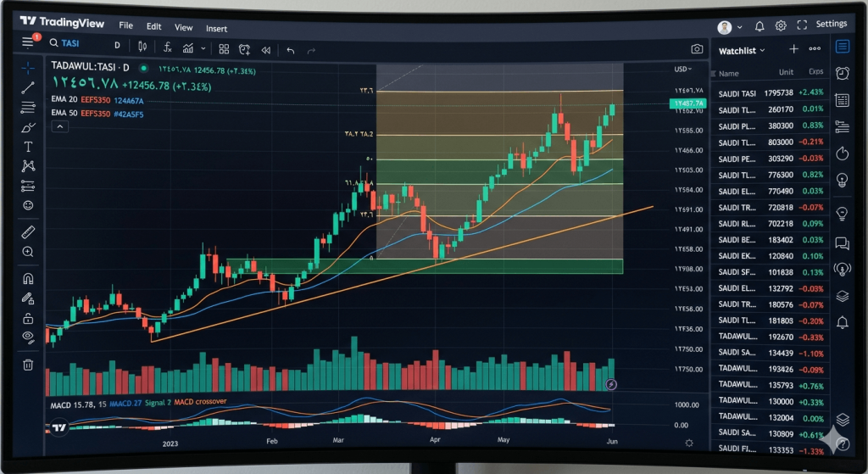Open notifications bell in top bar
The image size is (868, 474).
759,26
